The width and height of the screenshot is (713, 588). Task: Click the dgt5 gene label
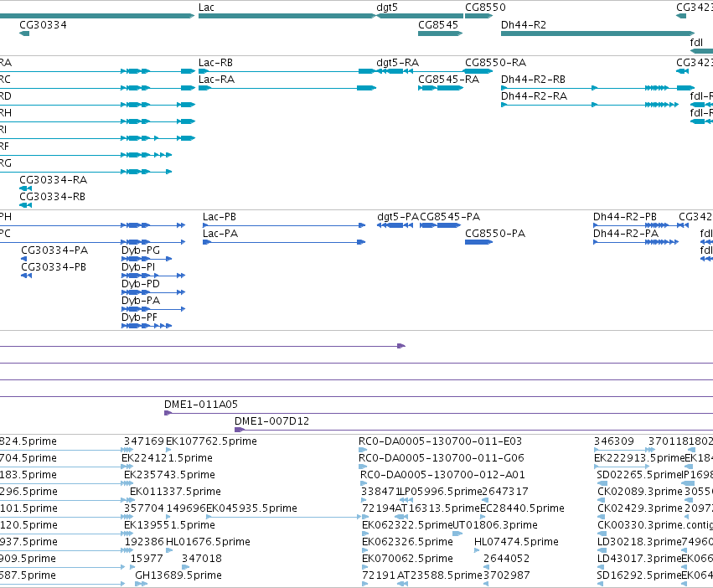pyautogui.click(x=387, y=8)
